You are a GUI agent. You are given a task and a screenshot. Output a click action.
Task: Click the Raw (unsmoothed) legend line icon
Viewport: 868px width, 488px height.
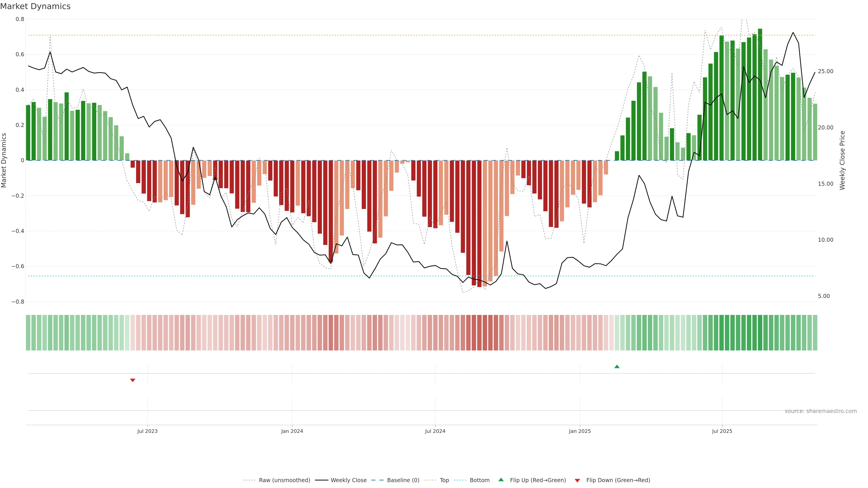point(249,480)
